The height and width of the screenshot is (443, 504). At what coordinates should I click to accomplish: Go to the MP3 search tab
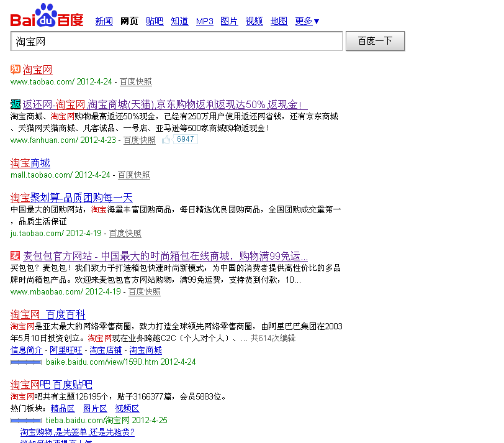[204, 21]
